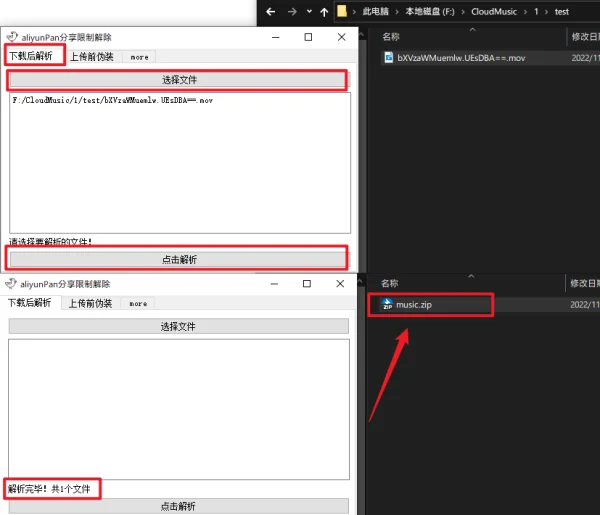Screen dimensions: 600x515
Task: Click 选择文件 button in upper aliyunPan window
Action: pyautogui.click(x=179, y=80)
